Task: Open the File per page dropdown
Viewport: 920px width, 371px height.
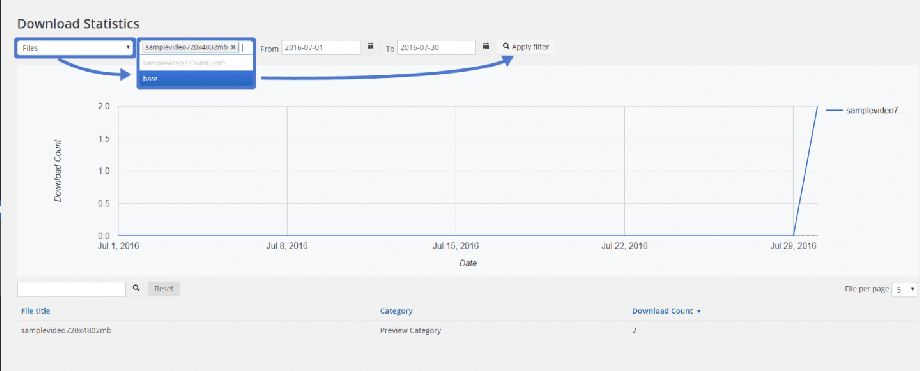Action: 904,289
